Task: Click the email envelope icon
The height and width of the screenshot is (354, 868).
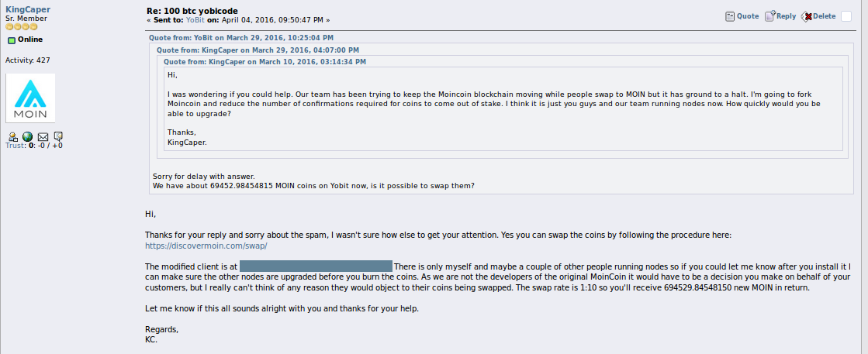Action: click(43, 136)
